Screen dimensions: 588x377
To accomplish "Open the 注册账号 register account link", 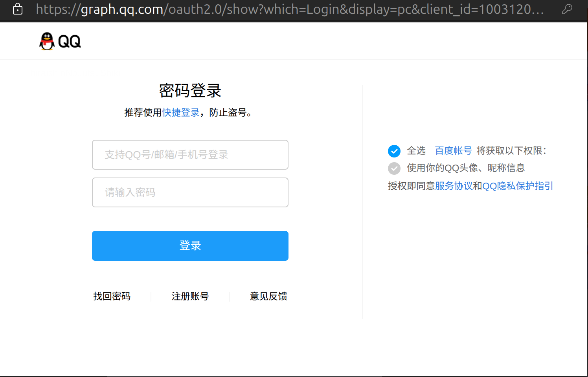I will 190,296.
